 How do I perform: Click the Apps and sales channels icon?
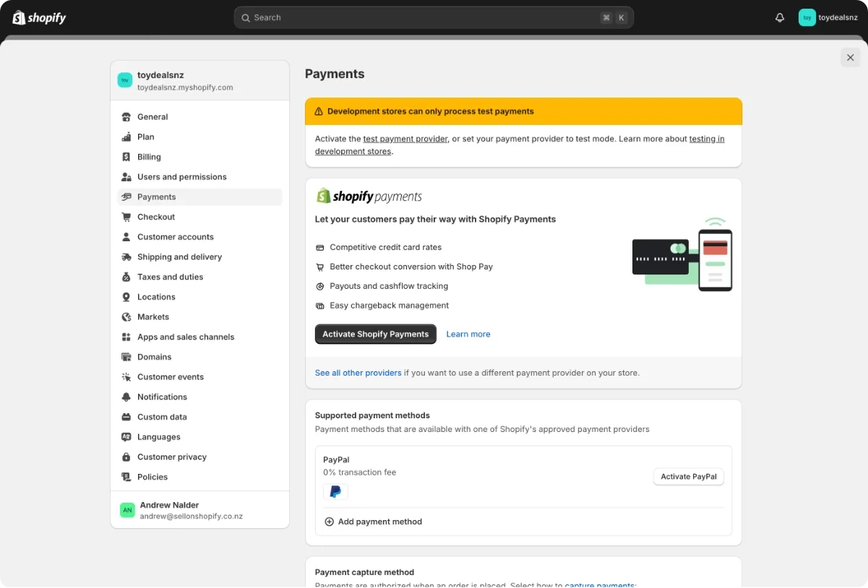[x=126, y=337]
